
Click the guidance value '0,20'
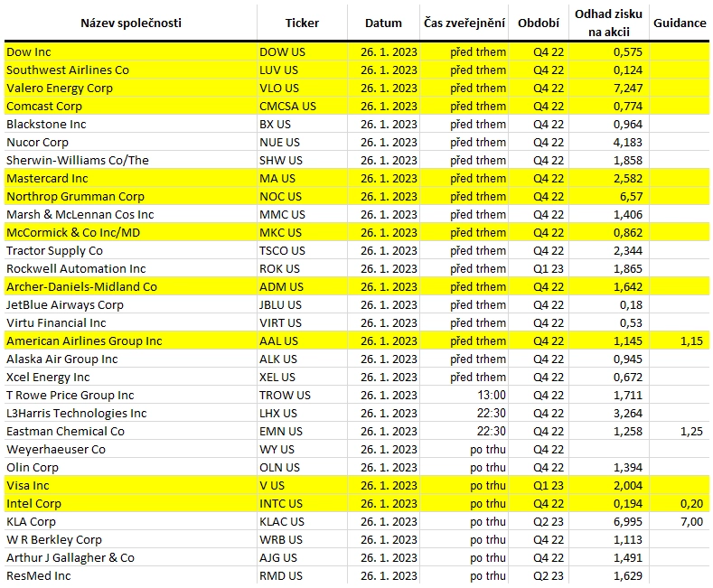[691, 503]
